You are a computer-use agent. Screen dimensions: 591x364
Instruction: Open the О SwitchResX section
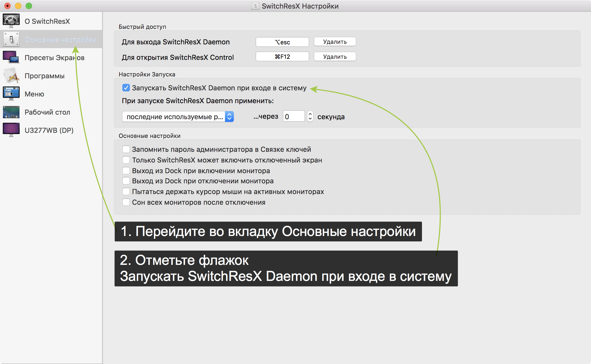tap(51, 21)
